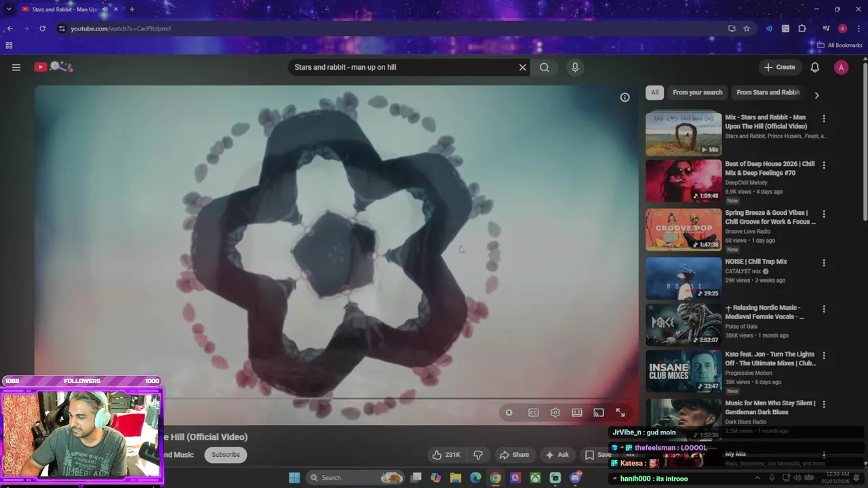Open the YouTube hamburger guide menu
The image size is (868, 488).
coord(16,67)
